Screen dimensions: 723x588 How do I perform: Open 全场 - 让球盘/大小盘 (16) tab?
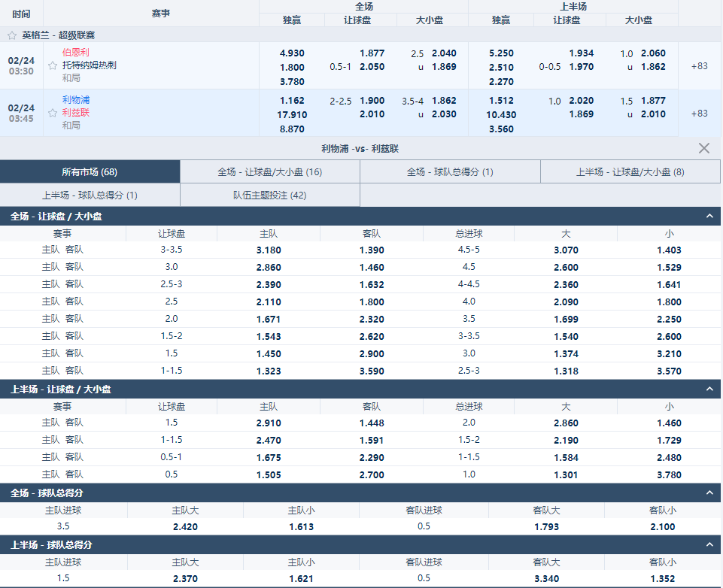(270, 172)
